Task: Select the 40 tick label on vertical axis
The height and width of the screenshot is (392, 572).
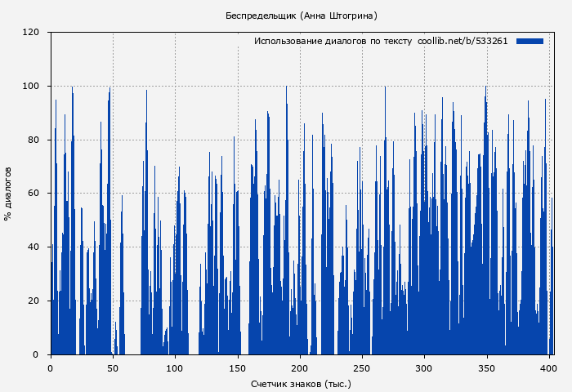Action: pyautogui.click(x=34, y=247)
